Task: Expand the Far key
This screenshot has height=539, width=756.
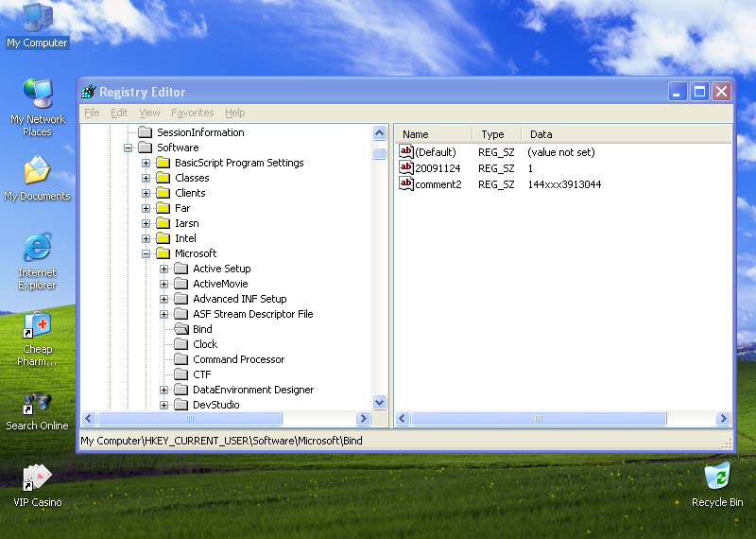Action: coord(146,208)
